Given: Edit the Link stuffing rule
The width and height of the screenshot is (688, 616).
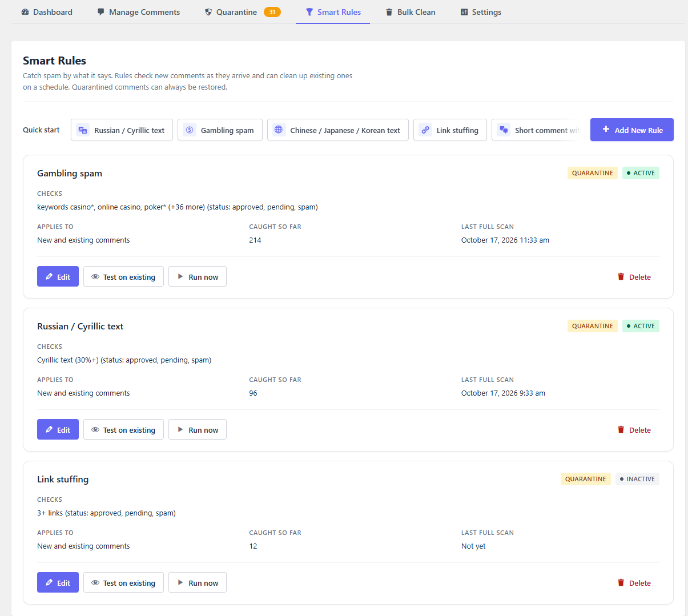Looking at the screenshot, I should [58, 582].
